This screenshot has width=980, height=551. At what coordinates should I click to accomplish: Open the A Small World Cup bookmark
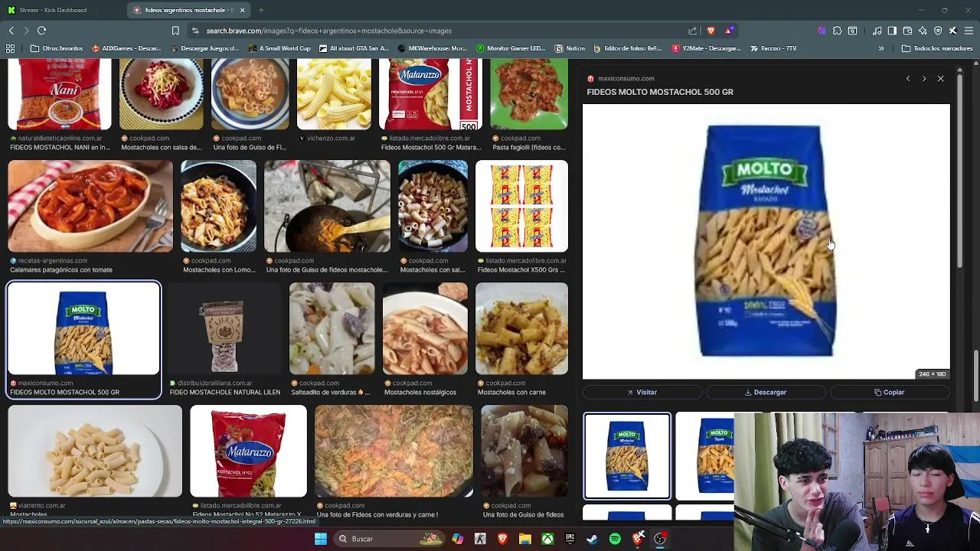click(279, 48)
